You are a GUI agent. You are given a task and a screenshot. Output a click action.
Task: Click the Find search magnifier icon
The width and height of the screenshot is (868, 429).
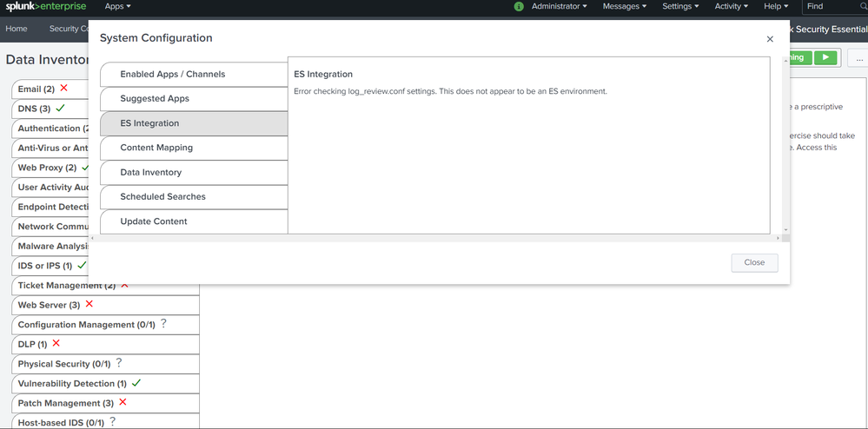[x=865, y=7]
